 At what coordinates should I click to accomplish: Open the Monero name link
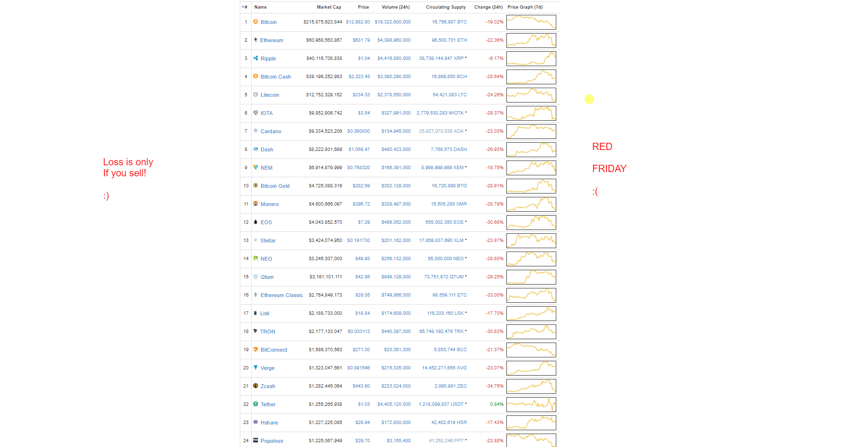[x=270, y=204]
